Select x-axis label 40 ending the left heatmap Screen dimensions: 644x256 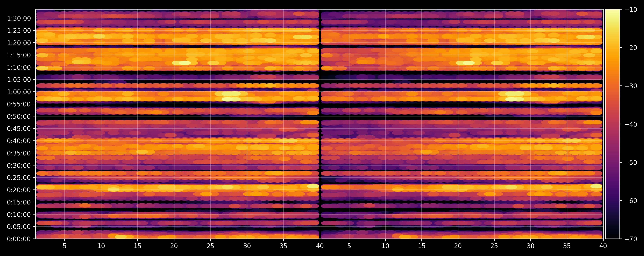pos(320,246)
